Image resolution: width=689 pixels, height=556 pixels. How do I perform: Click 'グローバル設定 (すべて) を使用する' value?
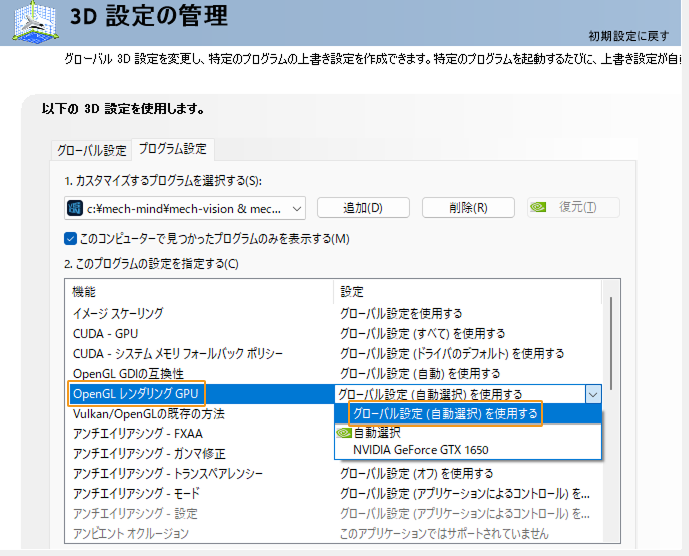click(x=422, y=334)
